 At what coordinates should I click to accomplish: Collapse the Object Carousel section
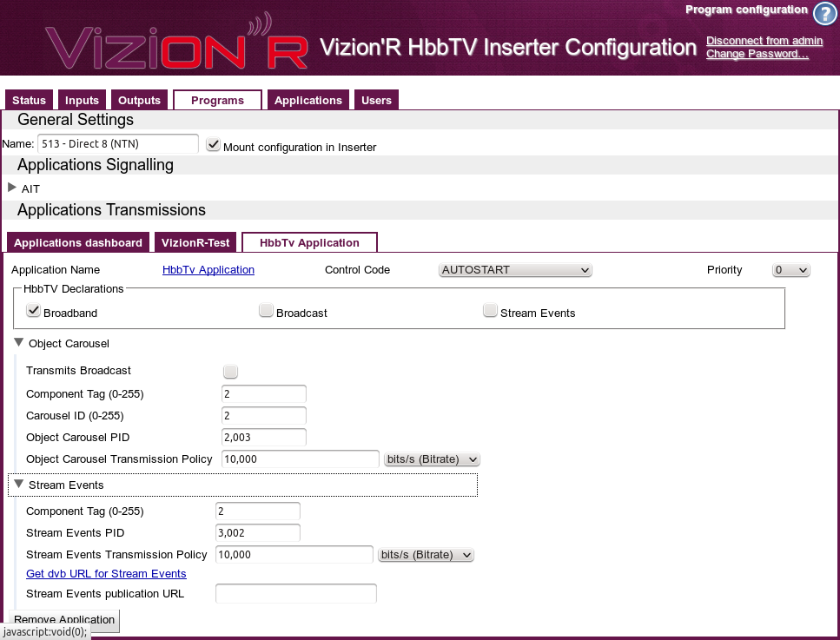pos(19,343)
